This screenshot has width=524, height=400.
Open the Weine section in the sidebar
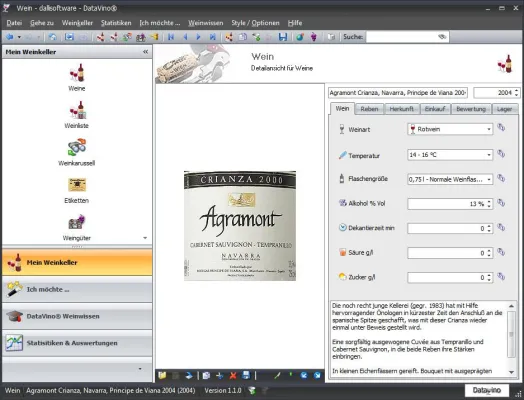77,77
